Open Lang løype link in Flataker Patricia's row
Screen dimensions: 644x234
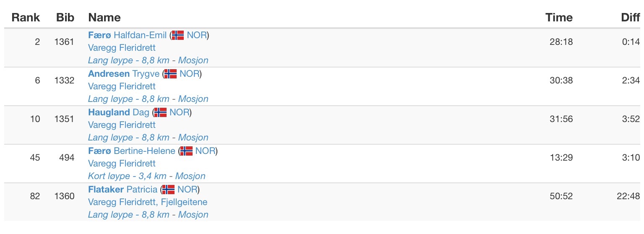point(128,215)
